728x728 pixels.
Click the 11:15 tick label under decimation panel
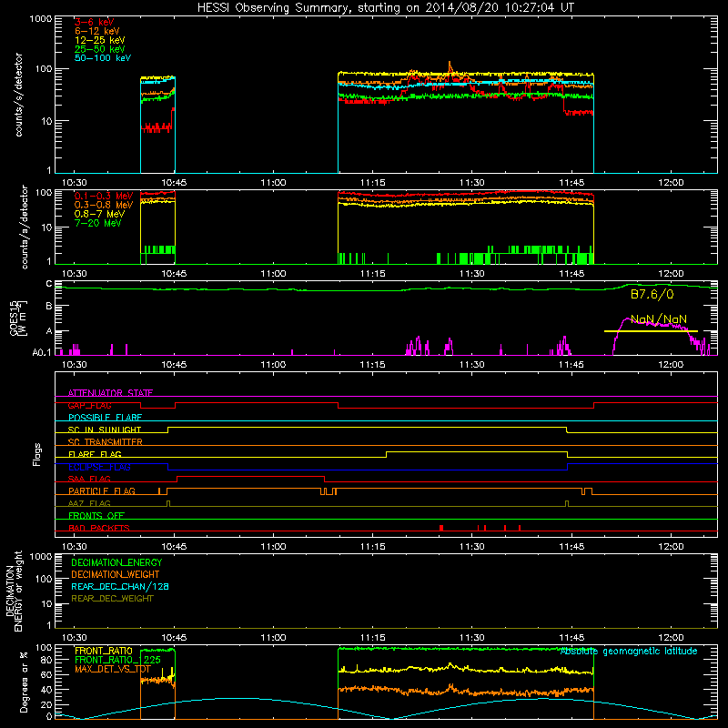pyautogui.click(x=372, y=638)
